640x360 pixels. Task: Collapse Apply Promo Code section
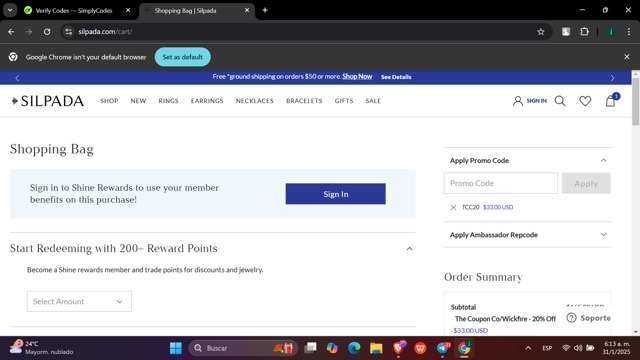pyautogui.click(x=603, y=160)
